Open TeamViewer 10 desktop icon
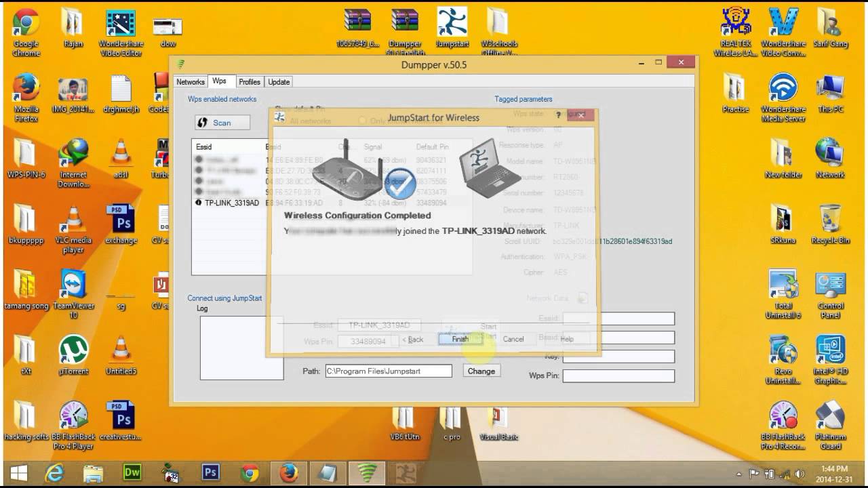 click(73, 296)
